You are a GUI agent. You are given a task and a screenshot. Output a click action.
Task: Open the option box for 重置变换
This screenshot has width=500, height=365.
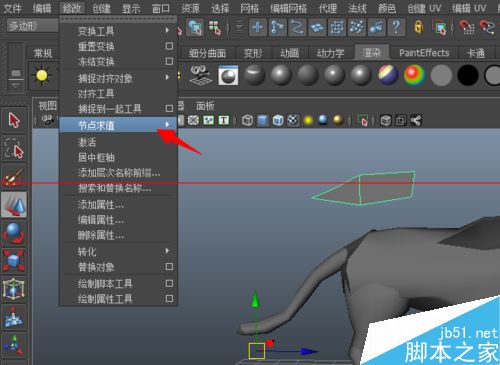pyautogui.click(x=169, y=46)
